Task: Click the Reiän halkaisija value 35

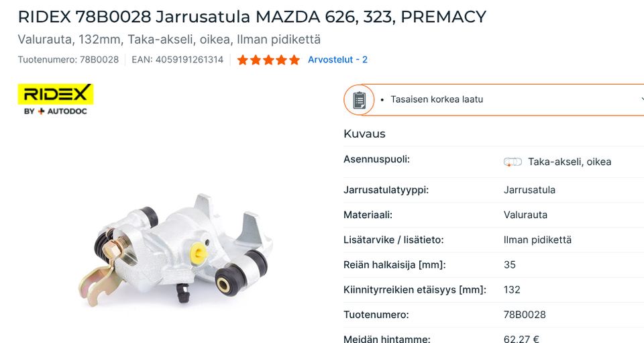Action: pos(510,264)
